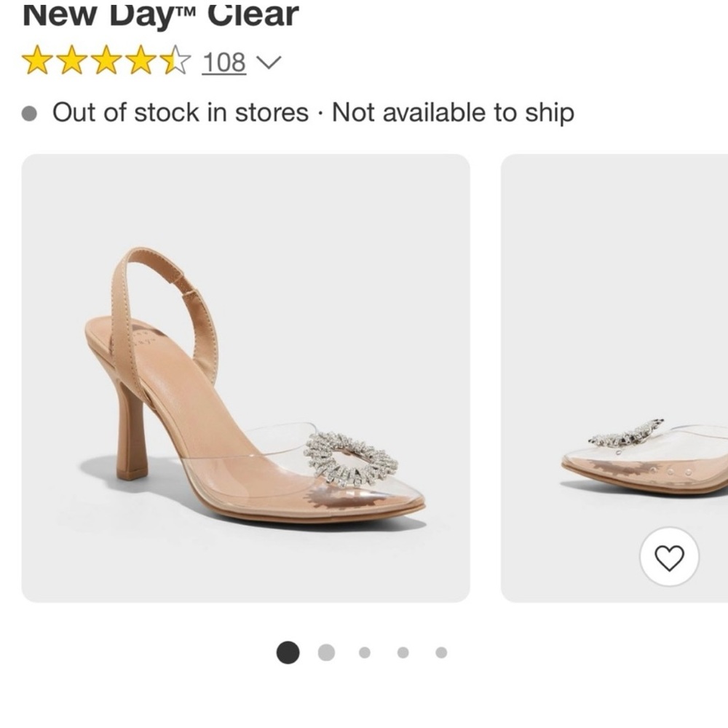Click the Not available to ship text
This screenshot has height=728, width=728.
[x=451, y=113]
